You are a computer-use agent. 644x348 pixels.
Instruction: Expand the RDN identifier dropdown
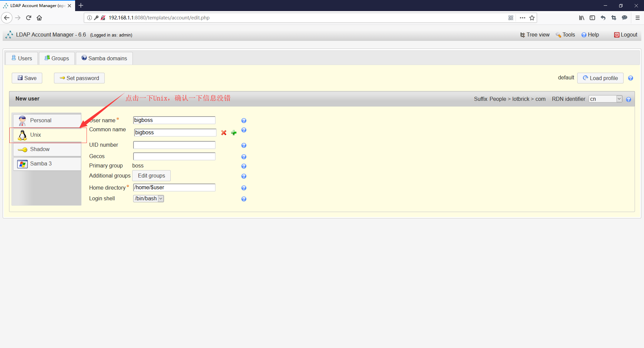[x=605, y=99]
